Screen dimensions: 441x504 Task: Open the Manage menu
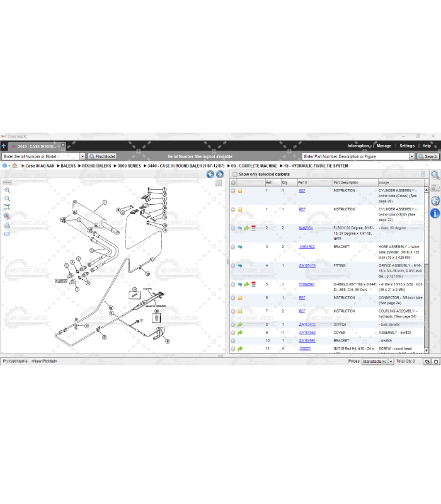384,146
